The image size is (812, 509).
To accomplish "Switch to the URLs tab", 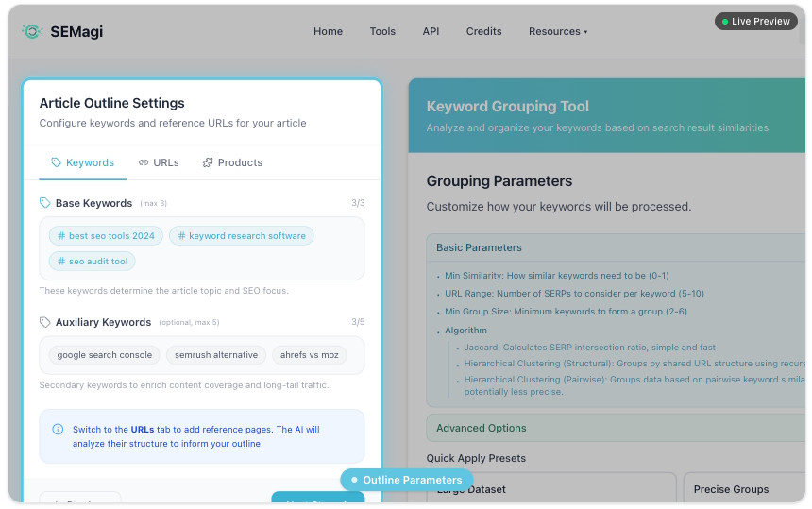I will click(159, 162).
